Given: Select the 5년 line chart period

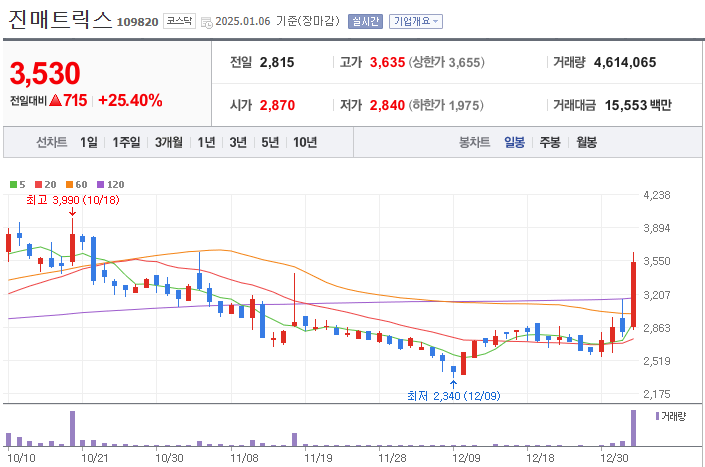Looking at the screenshot, I should [x=270, y=142].
